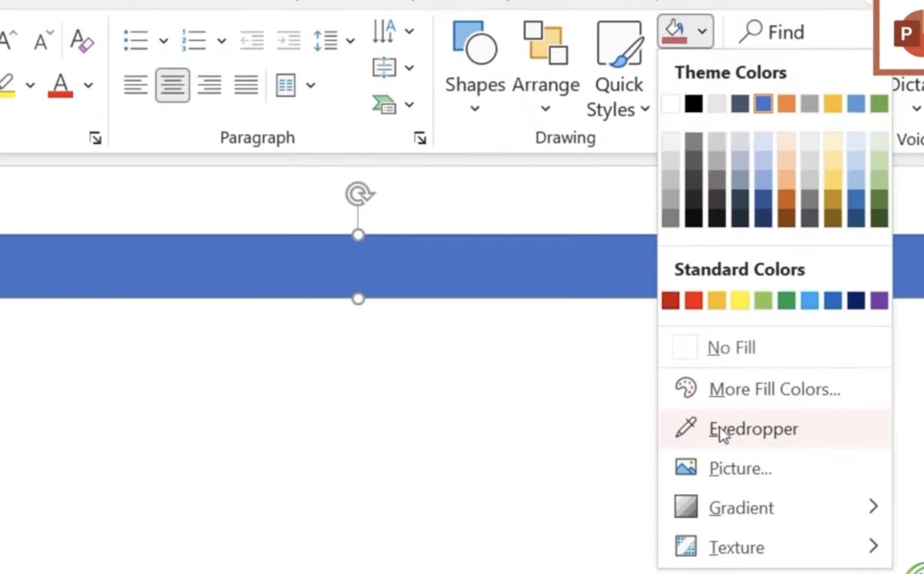This screenshot has width=924, height=574.
Task: Enable justified text alignment
Action: pos(245,85)
